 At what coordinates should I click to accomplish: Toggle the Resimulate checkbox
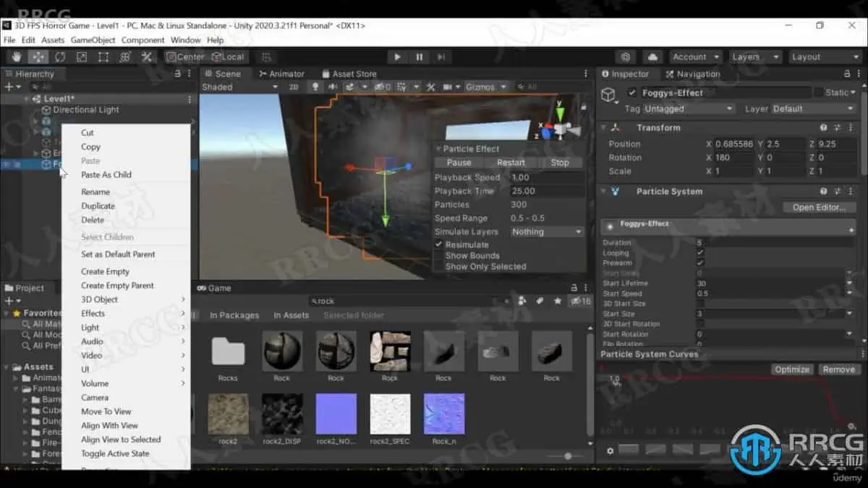click(439, 245)
